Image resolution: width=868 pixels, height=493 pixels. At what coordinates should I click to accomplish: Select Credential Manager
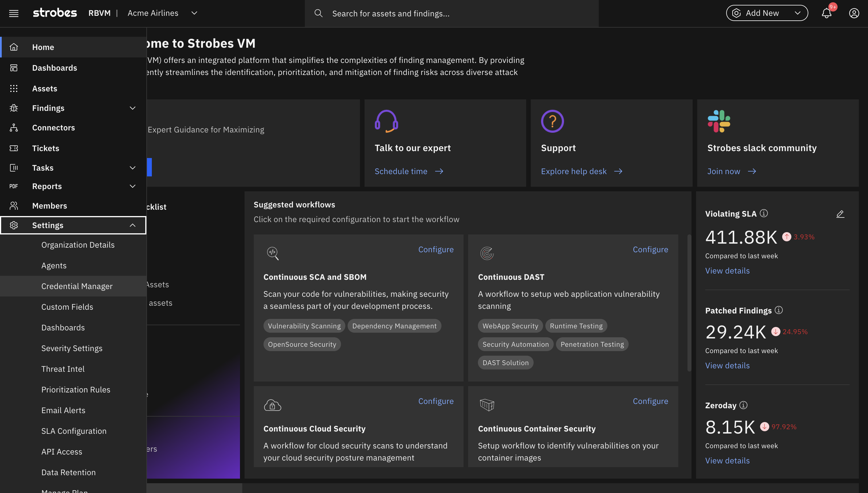coord(73,286)
